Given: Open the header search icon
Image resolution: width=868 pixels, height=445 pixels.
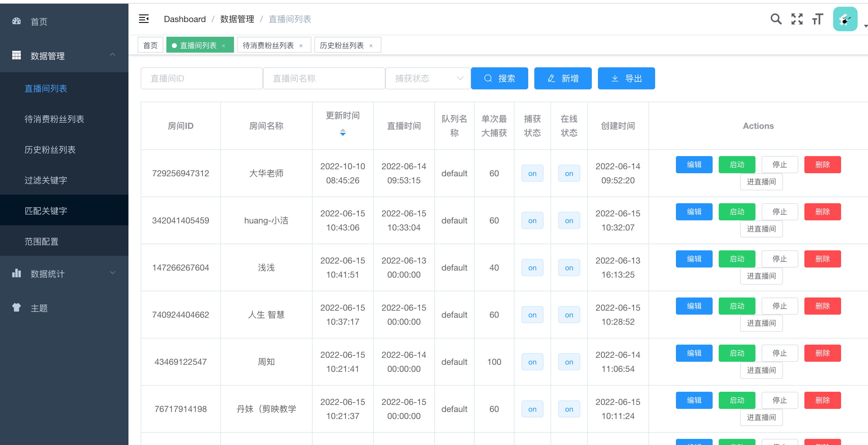Looking at the screenshot, I should (x=776, y=19).
